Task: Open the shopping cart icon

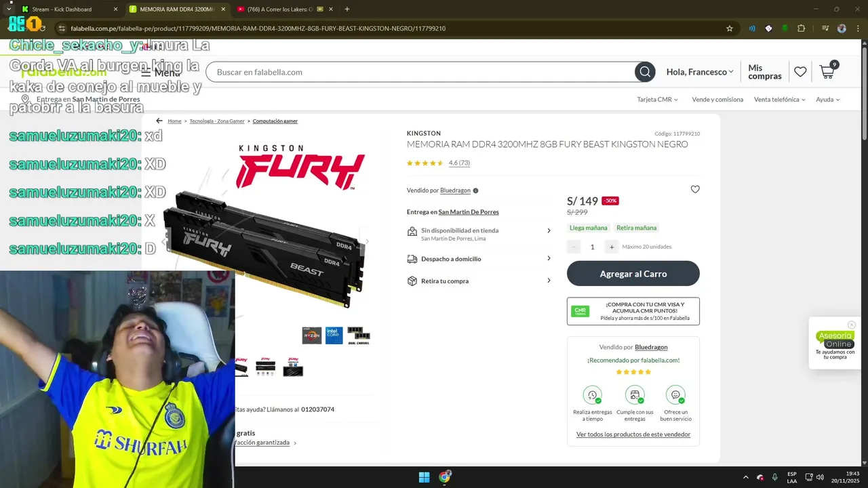Action: pyautogui.click(x=828, y=70)
